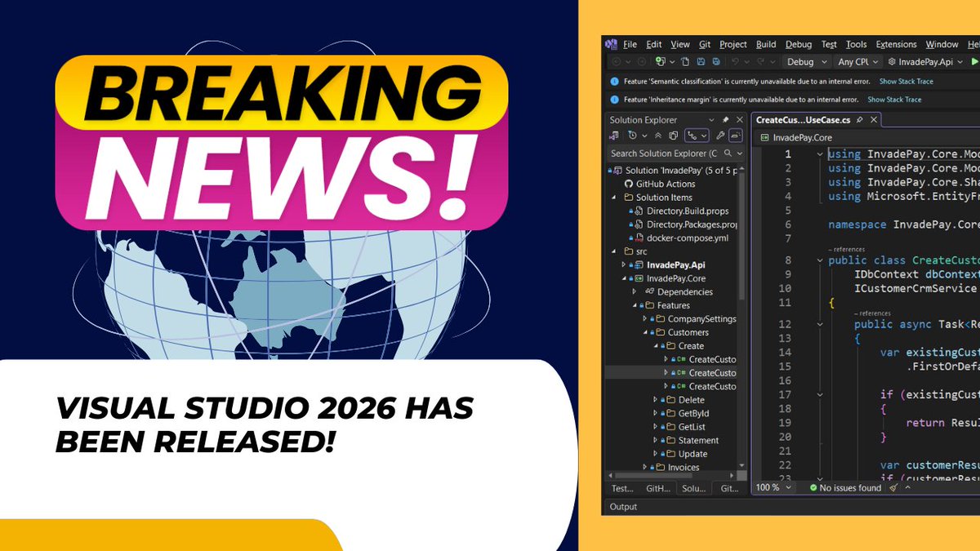
Task: Toggle pin on Solution Explorer panel
Action: [x=725, y=120]
